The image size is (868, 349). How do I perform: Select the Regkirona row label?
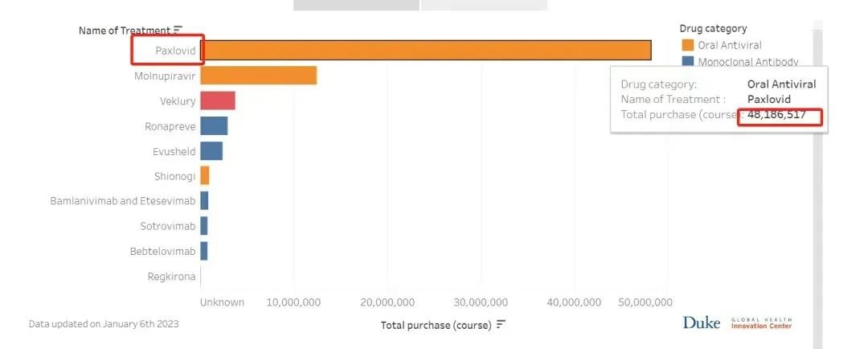pos(171,277)
